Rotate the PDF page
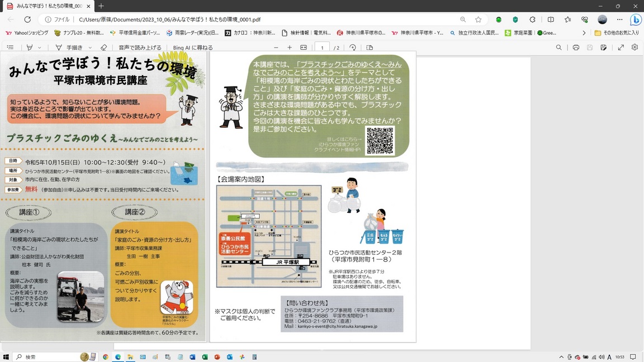644x362 pixels. click(353, 47)
